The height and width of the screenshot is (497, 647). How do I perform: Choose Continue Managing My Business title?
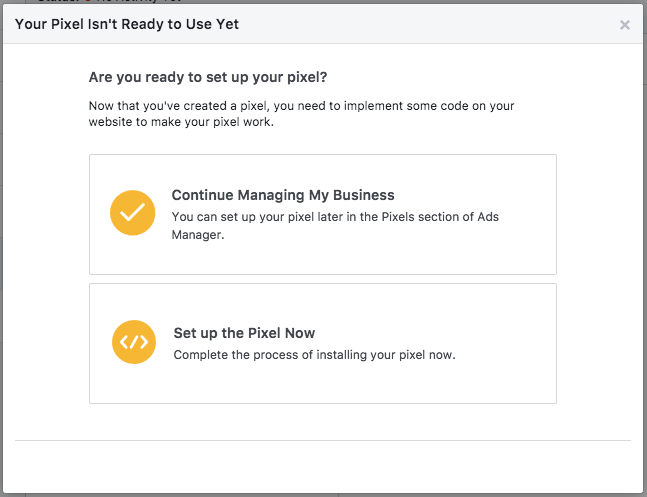click(x=283, y=195)
